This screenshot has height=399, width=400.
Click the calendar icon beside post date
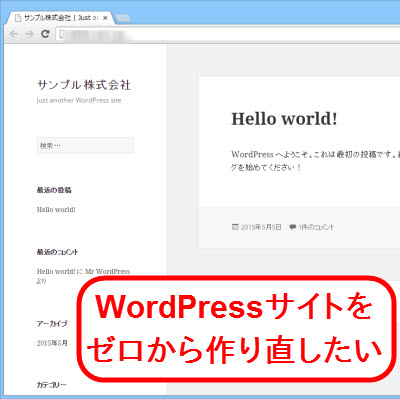click(235, 227)
